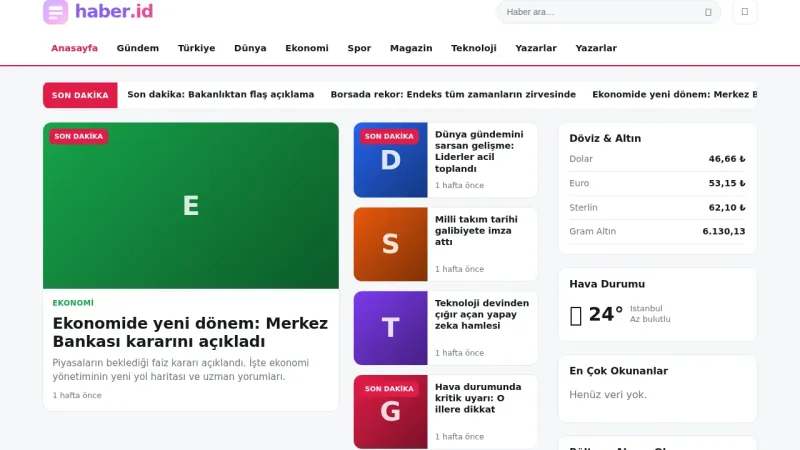Navigate to Spor news

tap(359, 48)
